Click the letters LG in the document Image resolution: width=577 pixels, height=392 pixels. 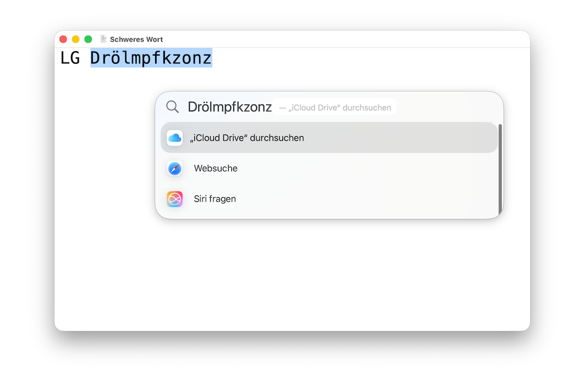point(70,58)
